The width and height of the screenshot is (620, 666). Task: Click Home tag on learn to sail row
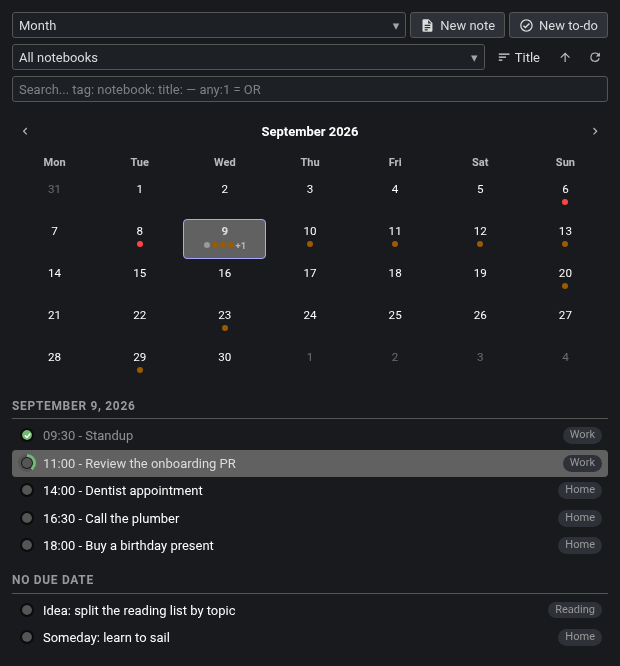pos(580,637)
